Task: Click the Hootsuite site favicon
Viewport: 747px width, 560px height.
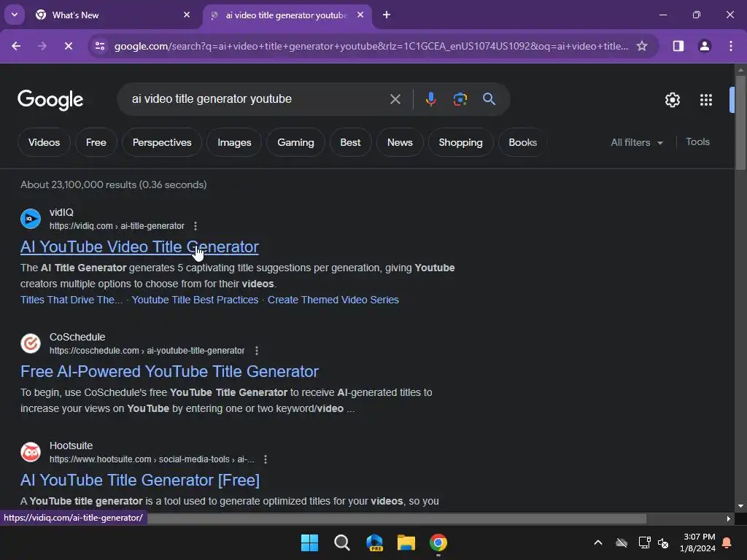Action: pyautogui.click(x=31, y=452)
